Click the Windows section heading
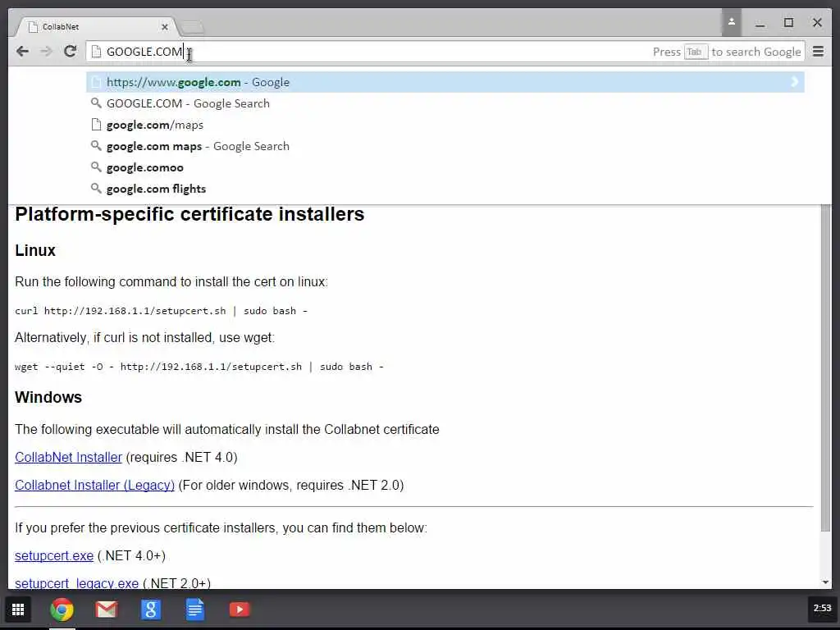The image size is (840, 630). pos(48,398)
